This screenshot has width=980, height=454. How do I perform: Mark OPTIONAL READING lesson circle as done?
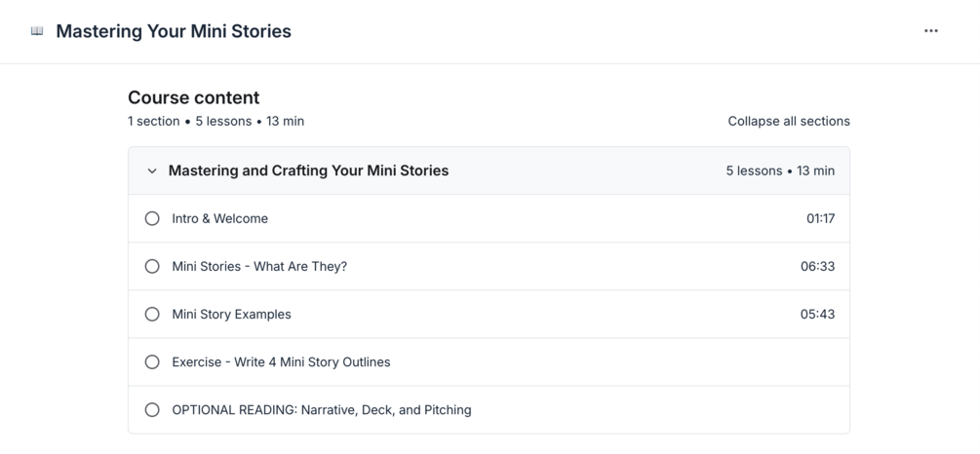pos(152,410)
